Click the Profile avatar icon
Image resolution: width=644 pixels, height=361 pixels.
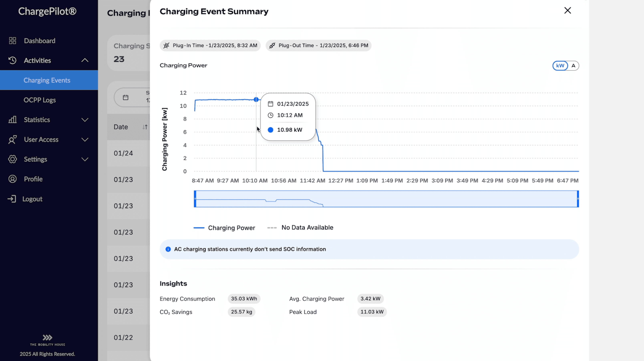click(12, 179)
